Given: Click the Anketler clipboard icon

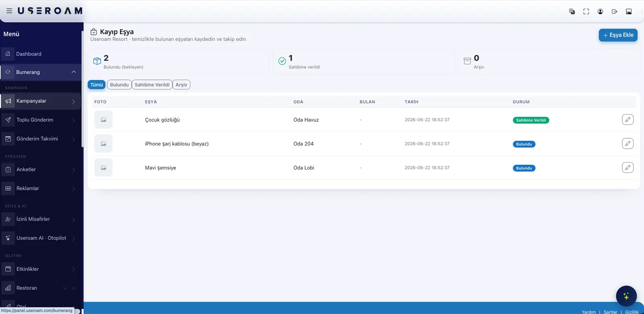Looking at the screenshot, I should [x=8, y=170].
